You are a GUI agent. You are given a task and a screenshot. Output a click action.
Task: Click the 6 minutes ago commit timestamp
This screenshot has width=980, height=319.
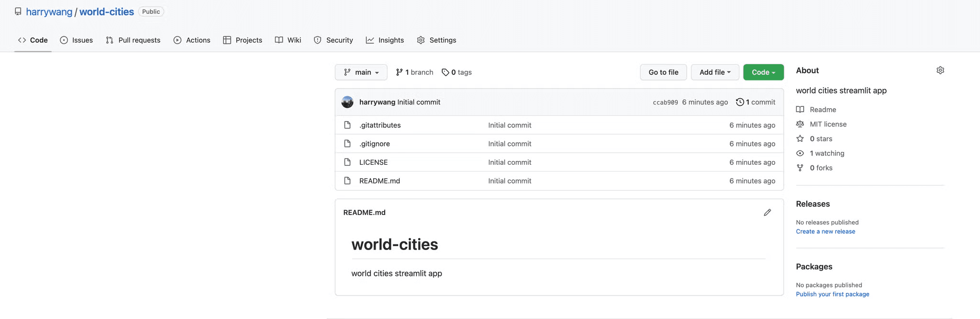point(705,102)
